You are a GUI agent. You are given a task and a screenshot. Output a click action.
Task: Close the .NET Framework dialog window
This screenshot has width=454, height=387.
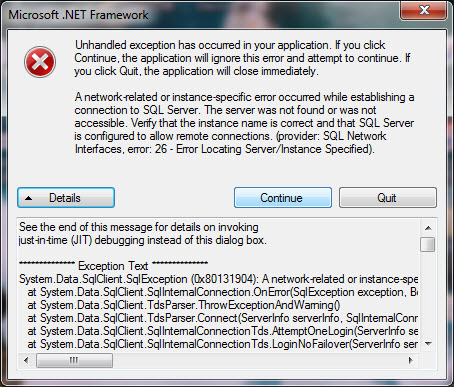[423, 10]
